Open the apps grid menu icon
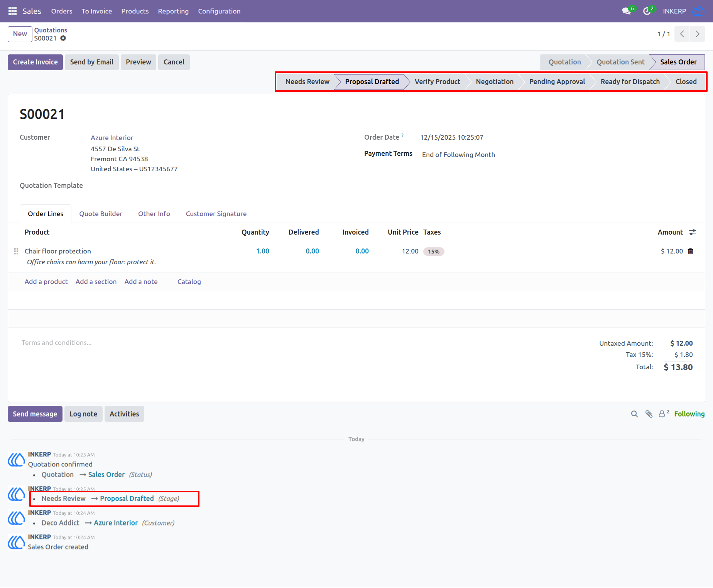This screenshot has width=713, height=588. point(12,11)
